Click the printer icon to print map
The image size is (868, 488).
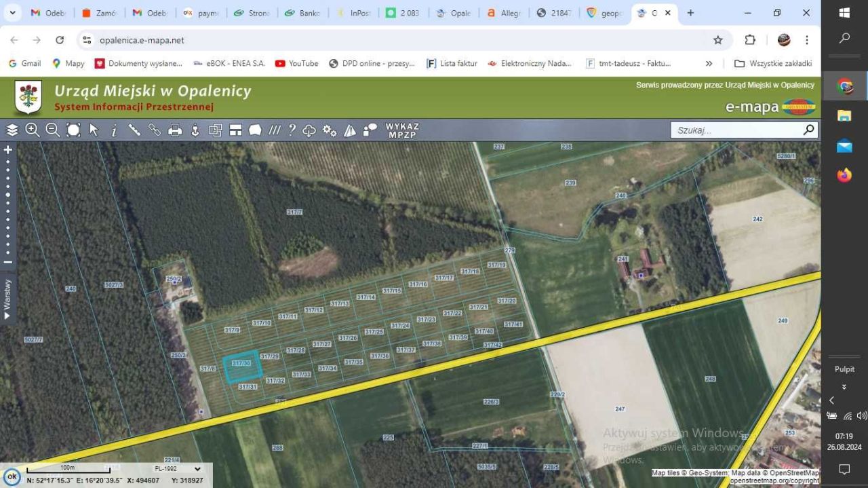[175, 130]
